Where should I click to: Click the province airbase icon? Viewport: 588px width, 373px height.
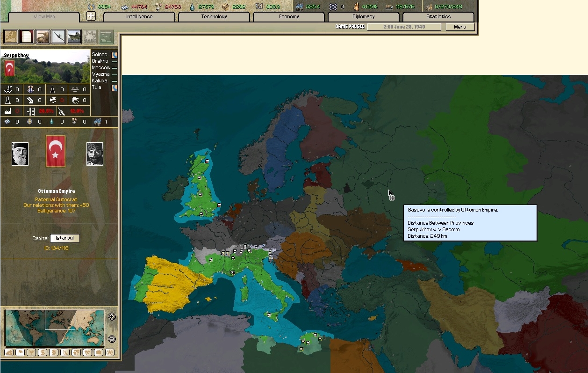tap(8, 89)
